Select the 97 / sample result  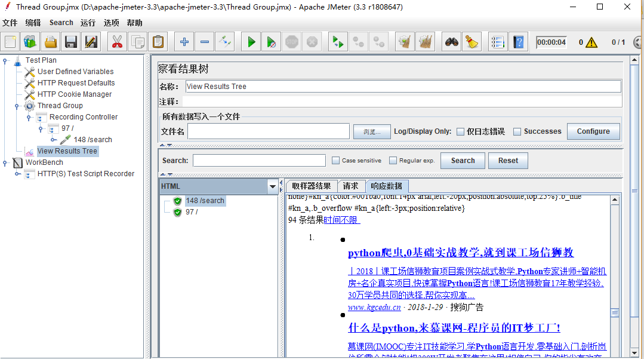click(192, 212)
